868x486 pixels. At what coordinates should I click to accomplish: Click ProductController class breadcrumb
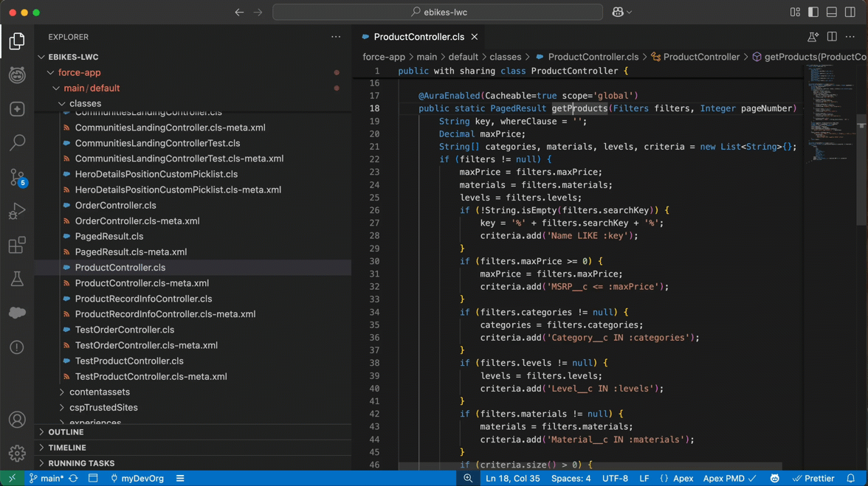pos(701,57)
